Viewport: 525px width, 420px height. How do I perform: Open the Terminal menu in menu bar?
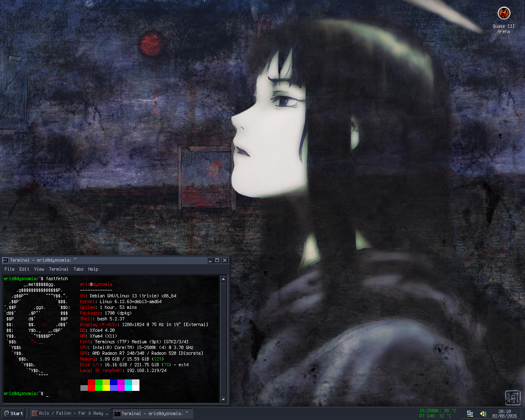(59, 269)
